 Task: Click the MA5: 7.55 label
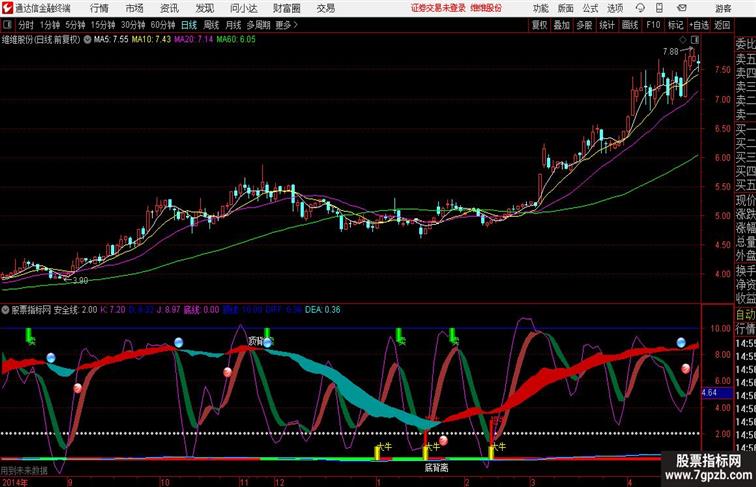[111, 40]
